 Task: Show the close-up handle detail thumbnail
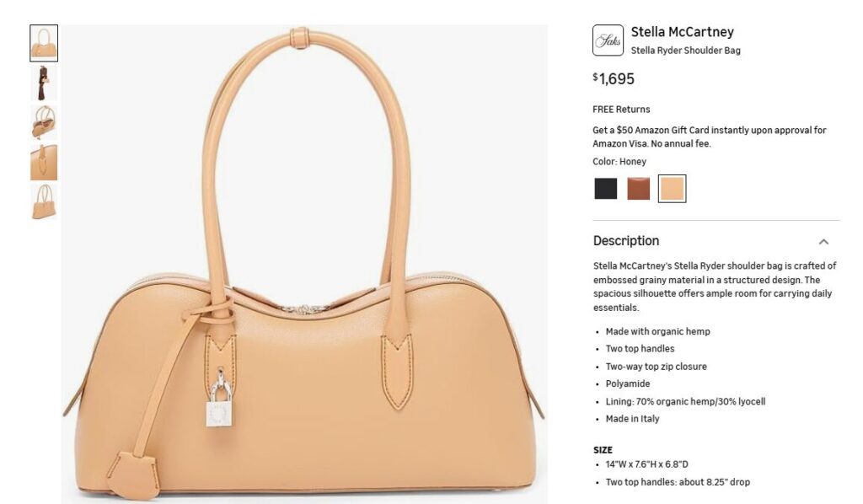44,163
